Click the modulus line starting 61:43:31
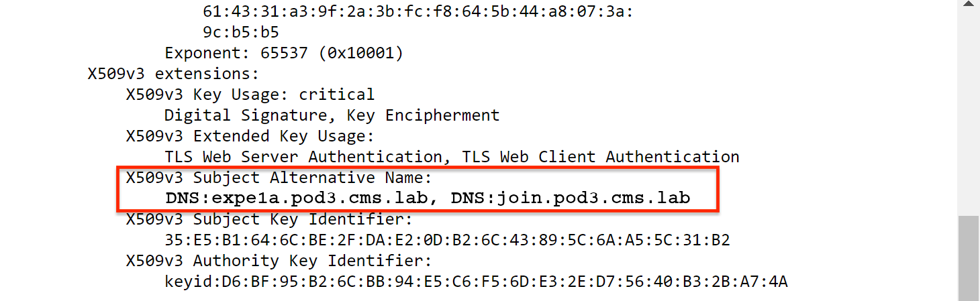Image resolution: width=980 pixels, height=301 pixels. (418, 11)
